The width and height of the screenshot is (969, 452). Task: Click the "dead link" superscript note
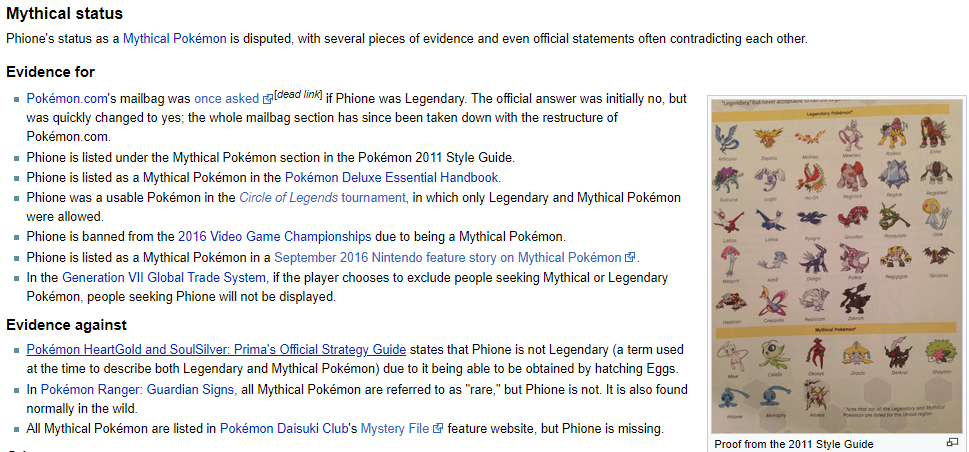click(x=298, y=94)
